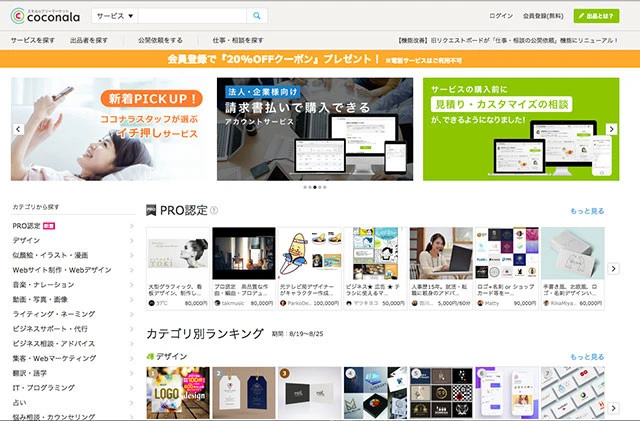Click もっと見る for デザイン ranking

coord(587,357)
